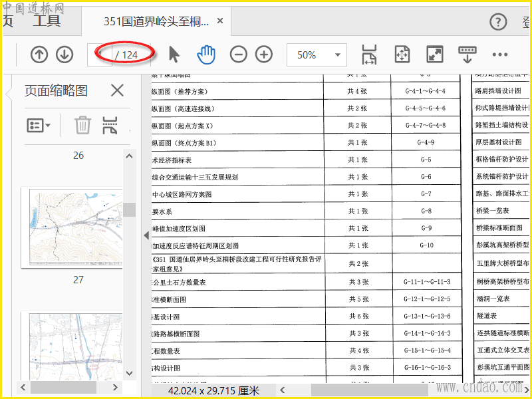Click the G-8 drawing number cell
The height and width of the screenshot is (399, 532).
[426, 211]
